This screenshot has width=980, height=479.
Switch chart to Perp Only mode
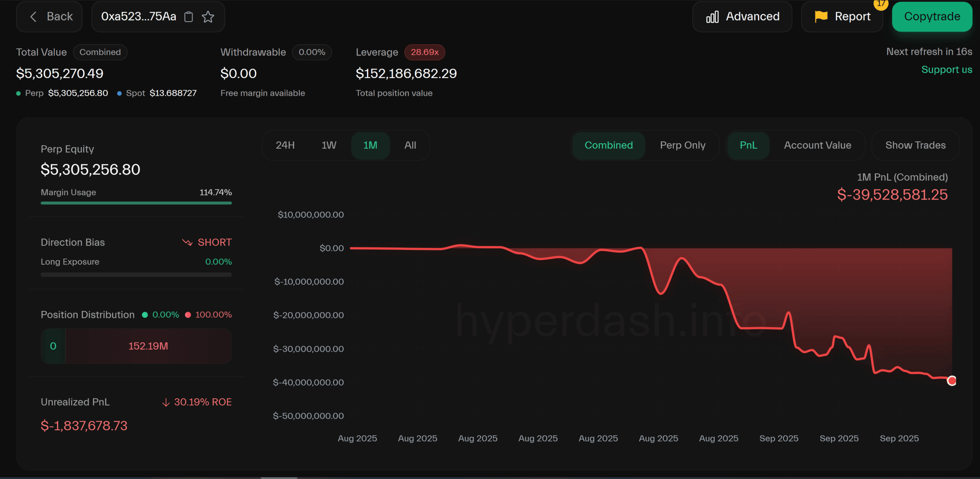[683, 145]
